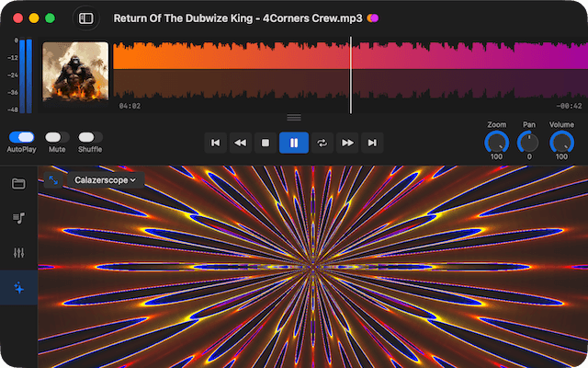Viewport: 588px width, 368px height.
Task: Click the waveform panel resize handle
Action: point(294,117)
